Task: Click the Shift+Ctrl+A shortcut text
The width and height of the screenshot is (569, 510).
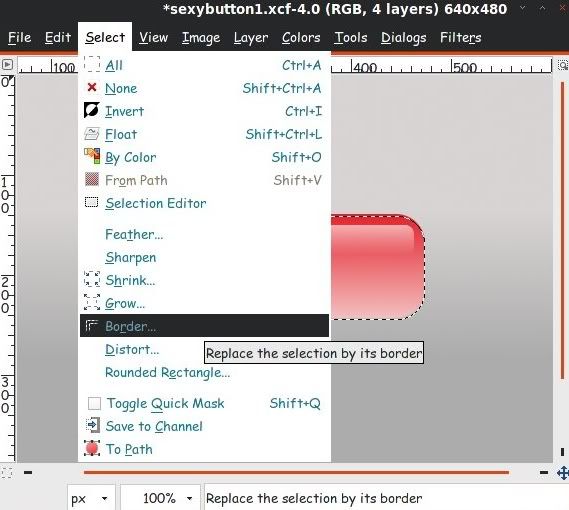Action: 282,88
